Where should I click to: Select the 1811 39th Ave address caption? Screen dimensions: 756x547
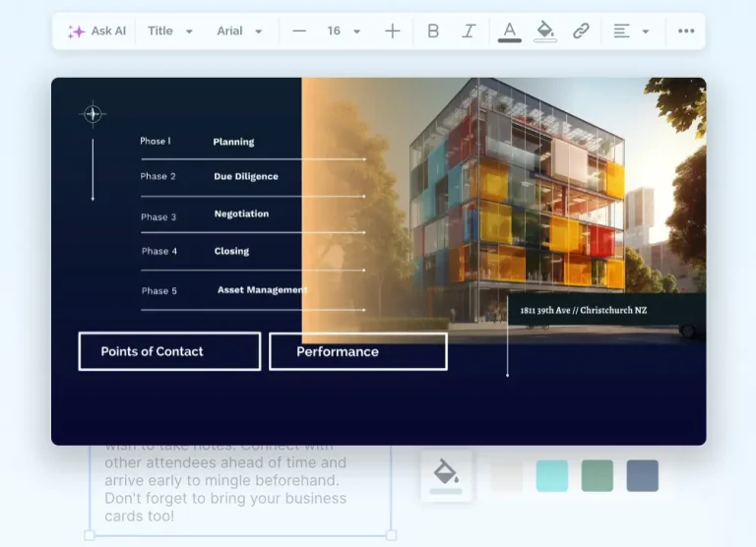tap(584, 310)
